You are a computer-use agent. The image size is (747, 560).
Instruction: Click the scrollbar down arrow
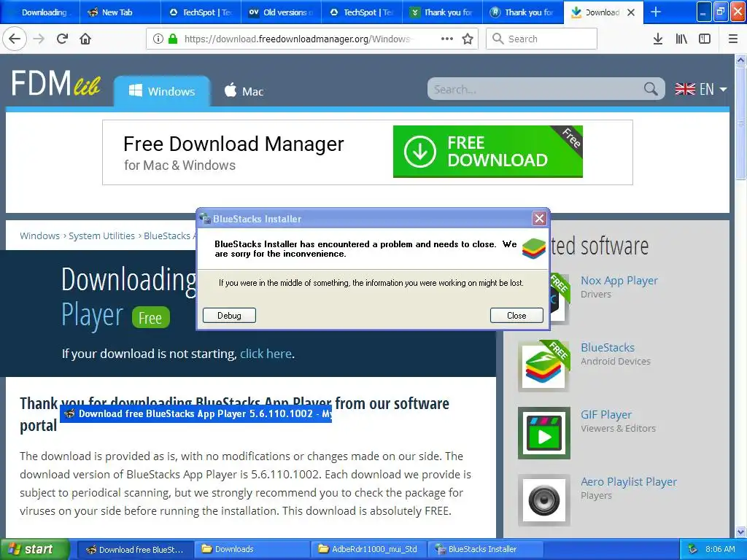click(x=740, y=532)
